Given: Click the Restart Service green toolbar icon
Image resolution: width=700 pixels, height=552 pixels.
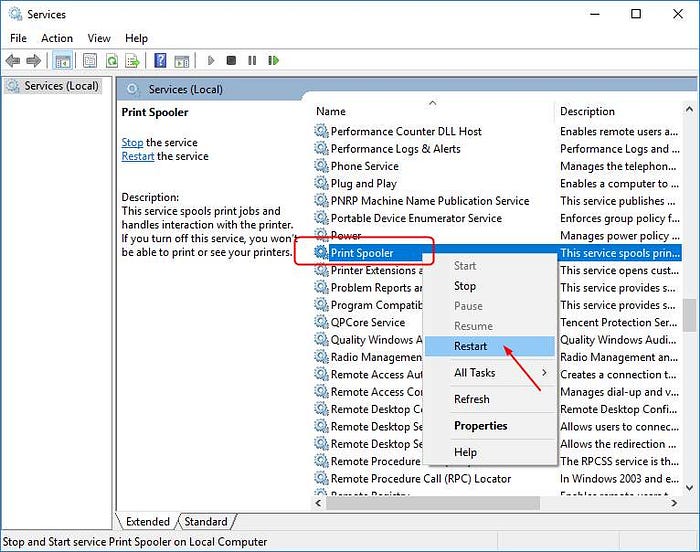Looking at the screenshot, I should coord(273,60).
